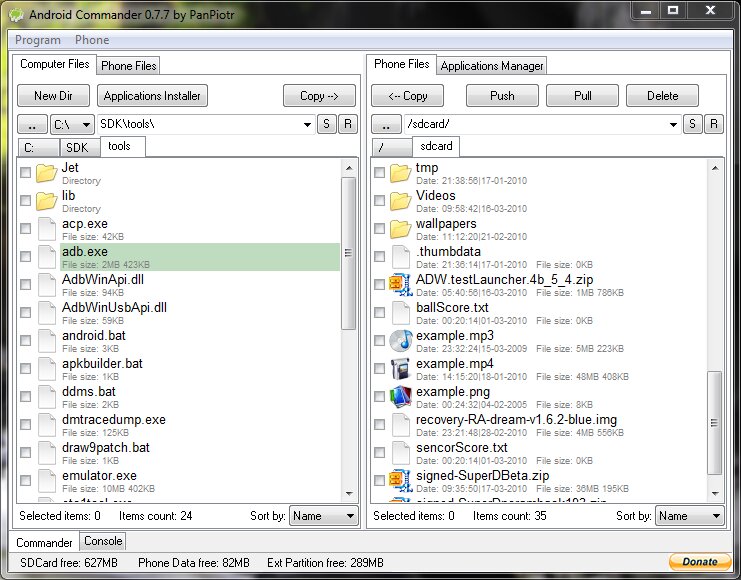This screenshot has width=741, height=580.
Task: Select the root / breadcrumb tab
Action: (392, 147)
